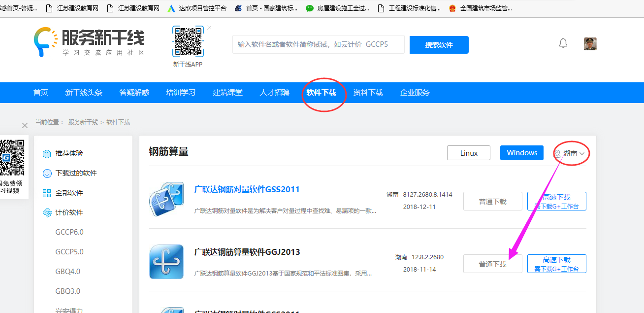Screen dimensions: 644x313
Task: Click 高速下载 for GGJ2013
Action: tap(557, 264)
